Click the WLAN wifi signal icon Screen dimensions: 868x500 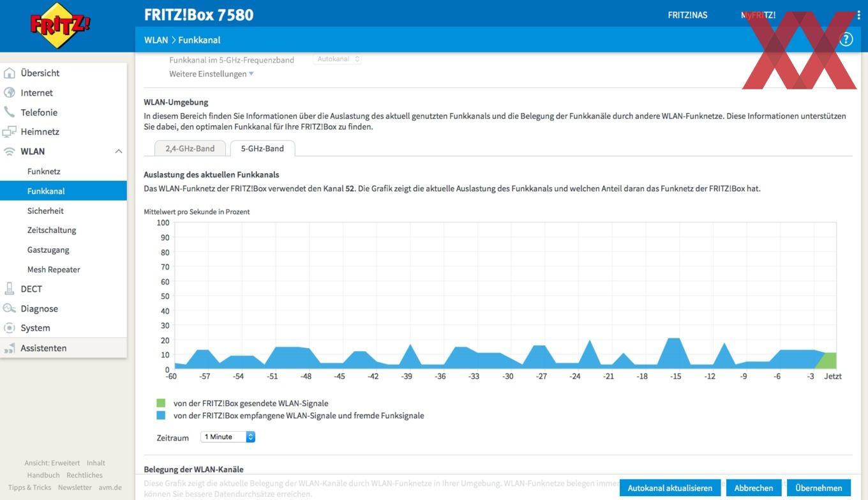10,151
